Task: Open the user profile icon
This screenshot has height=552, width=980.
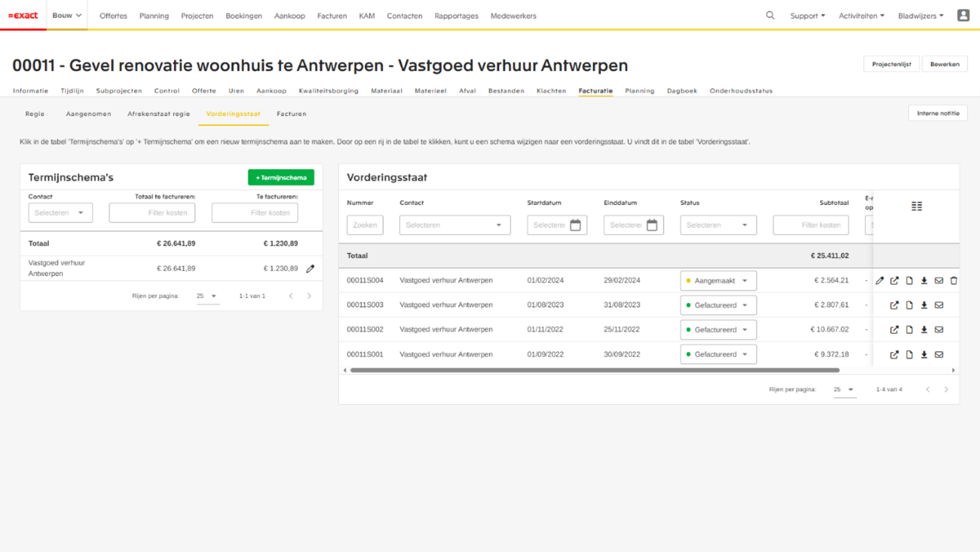Action: (x=963, y=16)
